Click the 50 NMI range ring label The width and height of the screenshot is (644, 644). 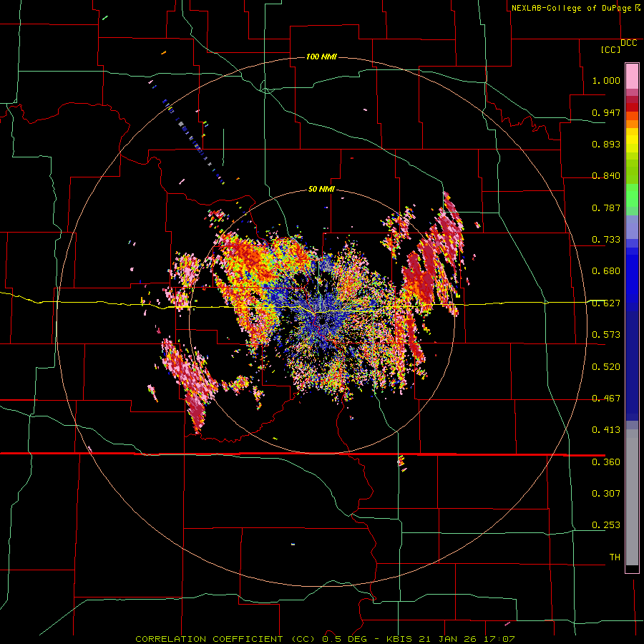321,189
